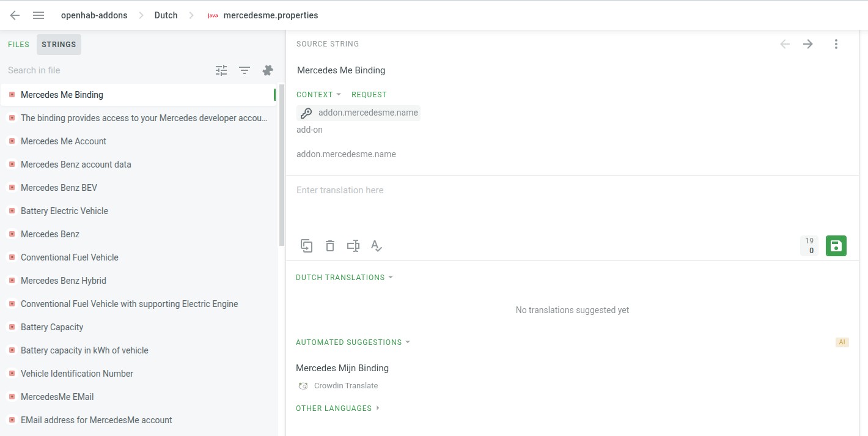The width and height of the screenshot is (868, 436).
Task: Collapse the DUTCH TRANSLATIONS section
Action: click(344, 278)
